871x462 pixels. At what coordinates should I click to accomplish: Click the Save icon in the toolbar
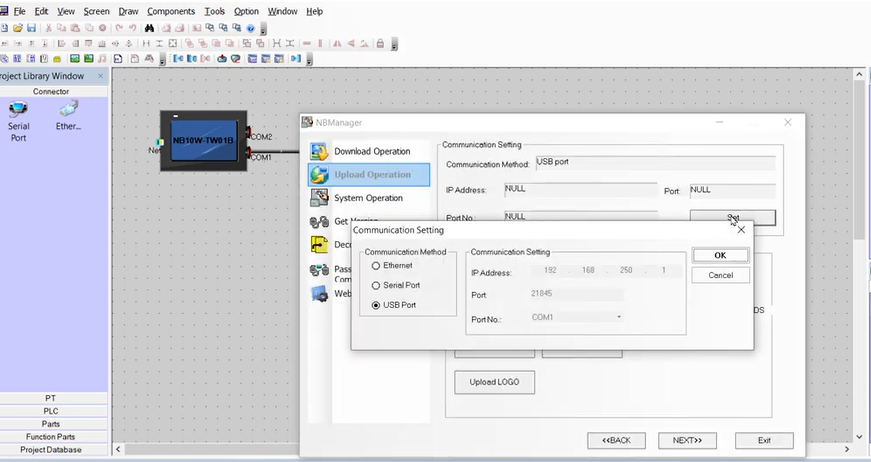click(x=32, y=28)
